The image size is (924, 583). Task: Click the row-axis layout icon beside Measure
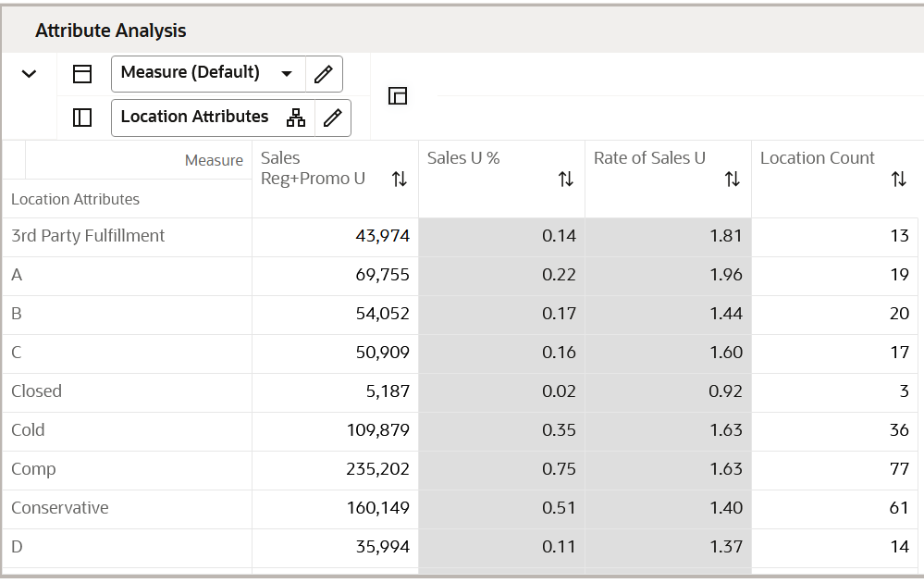tap(81, 72)
